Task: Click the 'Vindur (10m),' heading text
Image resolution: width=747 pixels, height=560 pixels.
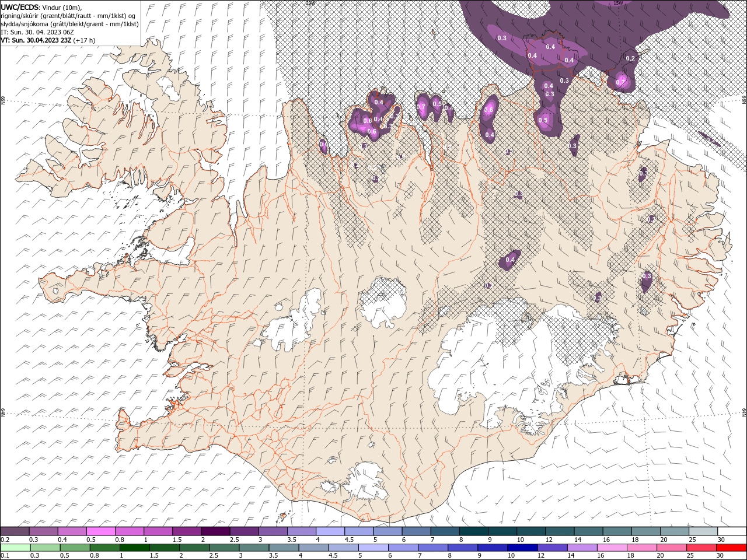Action: [x=61, y=7]
